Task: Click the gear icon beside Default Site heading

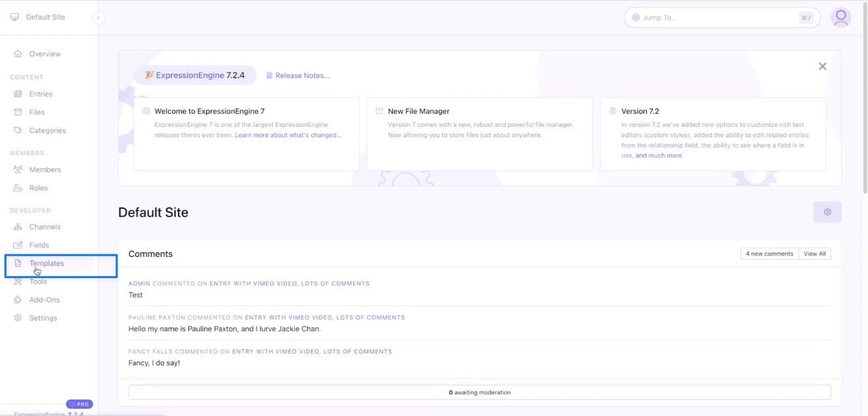Action: click(827, 212)
